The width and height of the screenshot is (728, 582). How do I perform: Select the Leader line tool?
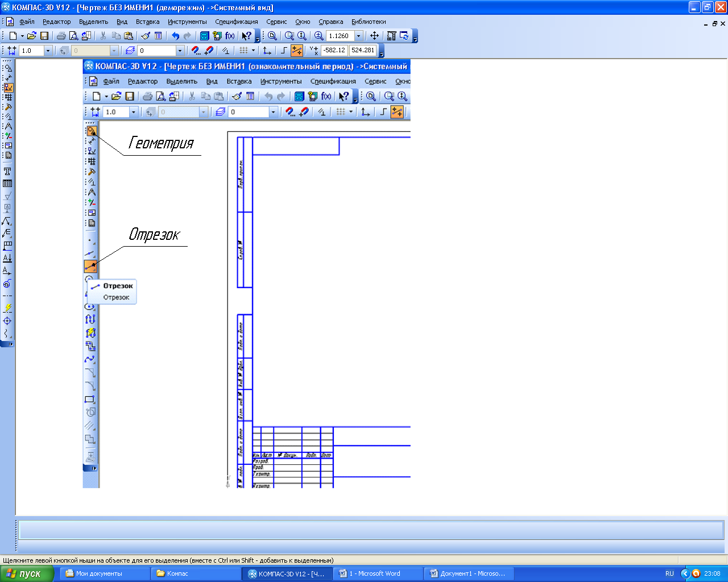pos(7,221)
